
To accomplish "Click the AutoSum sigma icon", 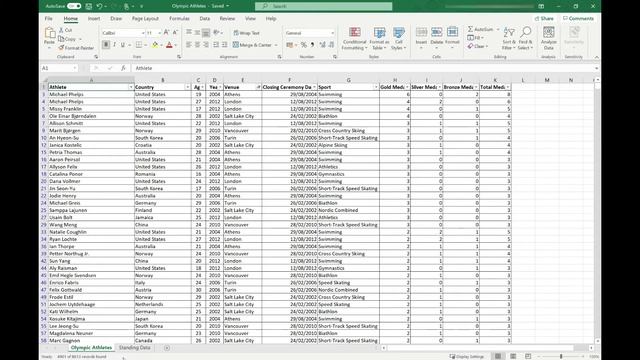I will (x=470, y=29).
